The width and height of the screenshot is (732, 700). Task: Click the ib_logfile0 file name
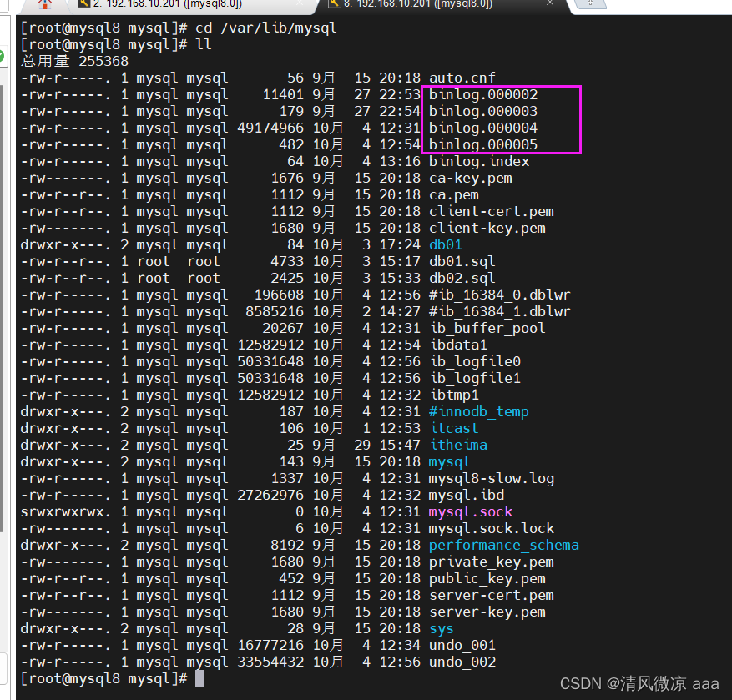[475, 361]
